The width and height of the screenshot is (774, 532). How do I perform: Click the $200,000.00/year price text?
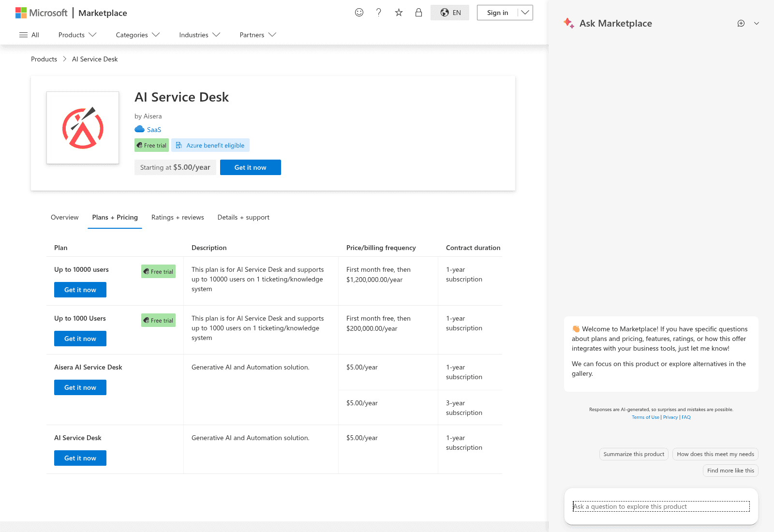372,328
